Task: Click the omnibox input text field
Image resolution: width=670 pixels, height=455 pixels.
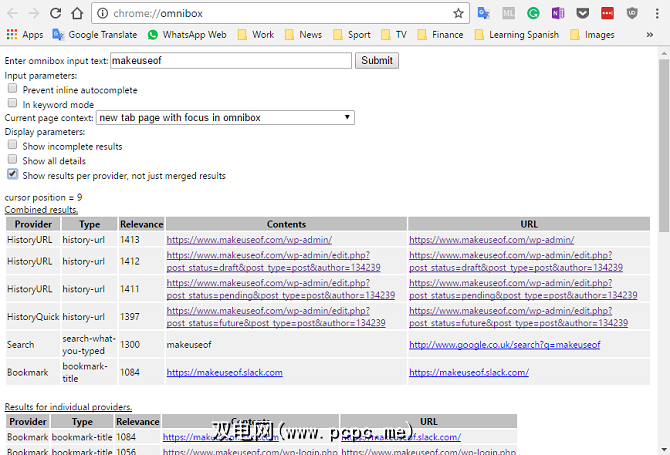Action: (x=231, y=61)
